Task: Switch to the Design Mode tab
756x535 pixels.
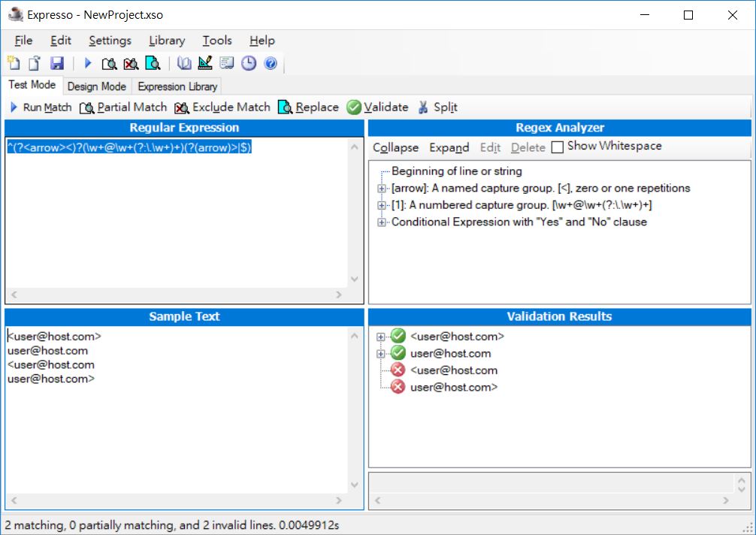Action: 97,86
